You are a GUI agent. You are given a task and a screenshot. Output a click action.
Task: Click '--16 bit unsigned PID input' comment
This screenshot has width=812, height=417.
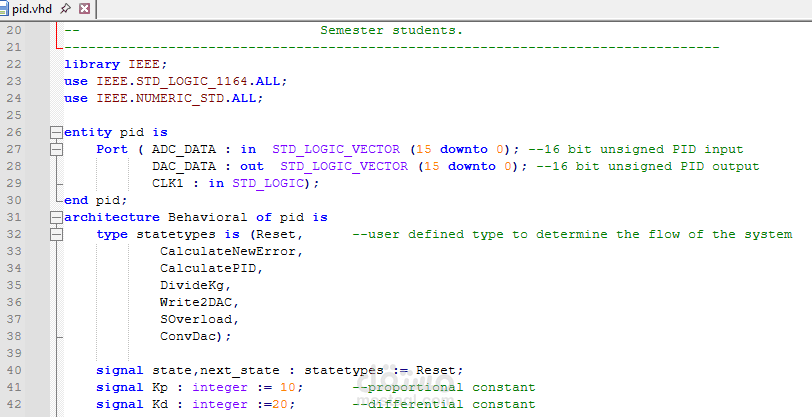(635, 149)
